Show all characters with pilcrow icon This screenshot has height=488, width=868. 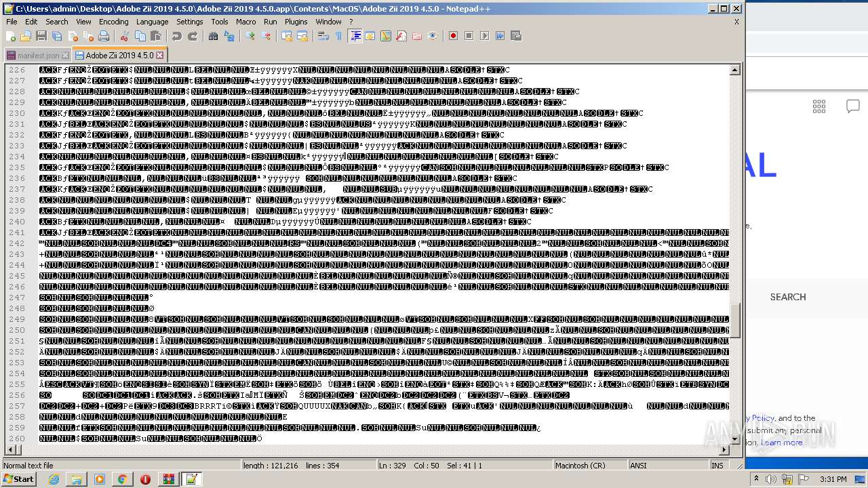[339, 36]
